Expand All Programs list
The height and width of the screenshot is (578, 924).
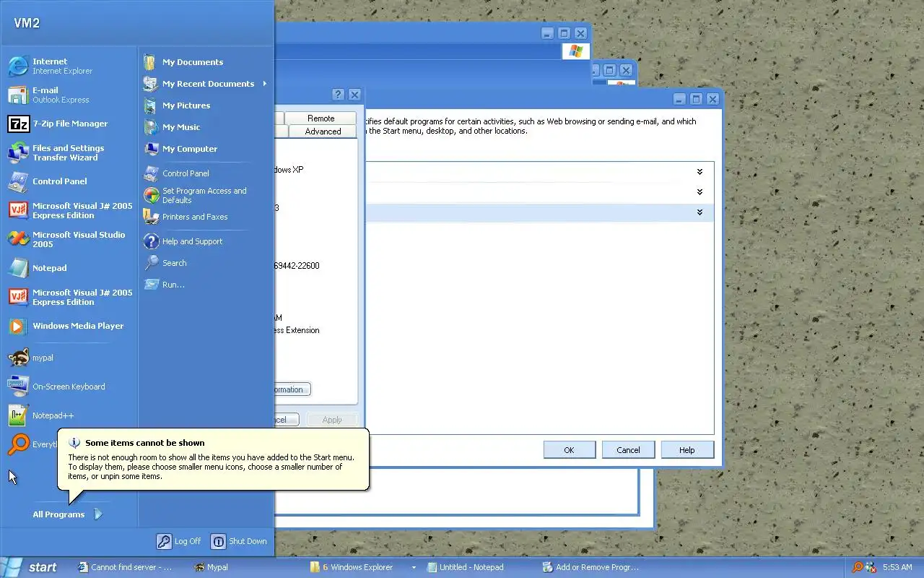coord(69,514)
